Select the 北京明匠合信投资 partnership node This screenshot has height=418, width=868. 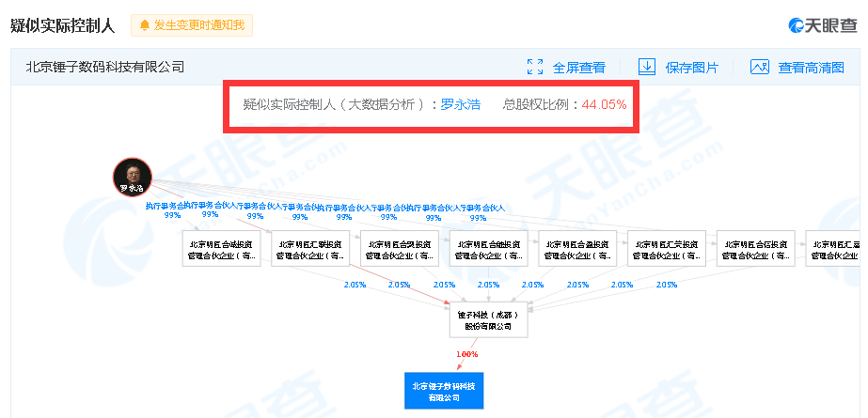pos(755,248)
